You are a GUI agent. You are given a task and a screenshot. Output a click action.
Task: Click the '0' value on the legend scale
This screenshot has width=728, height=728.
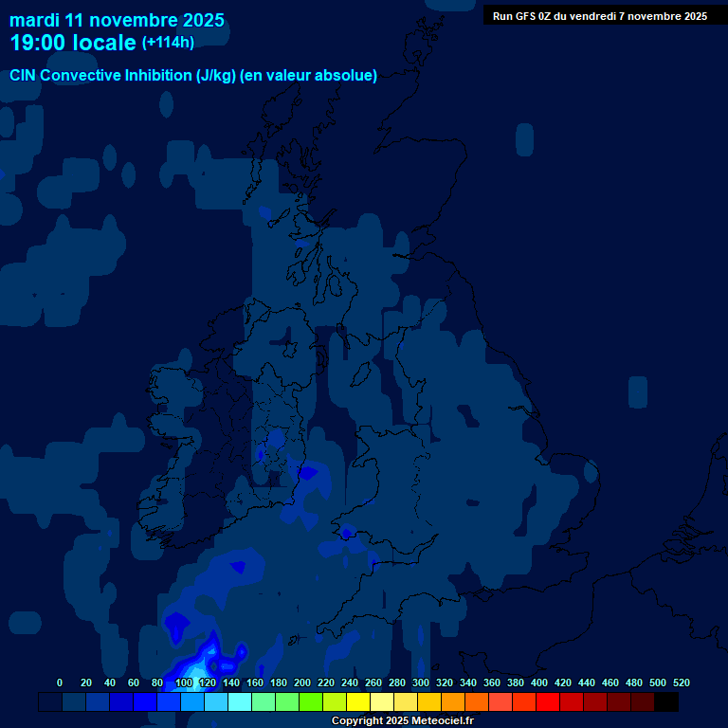point(60,682)
